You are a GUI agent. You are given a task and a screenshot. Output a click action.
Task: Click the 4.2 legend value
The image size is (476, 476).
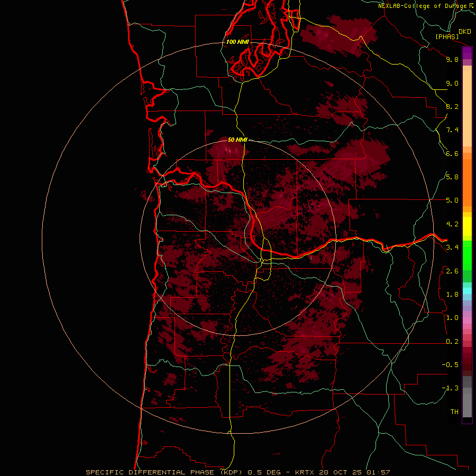(x=452, y=224)
